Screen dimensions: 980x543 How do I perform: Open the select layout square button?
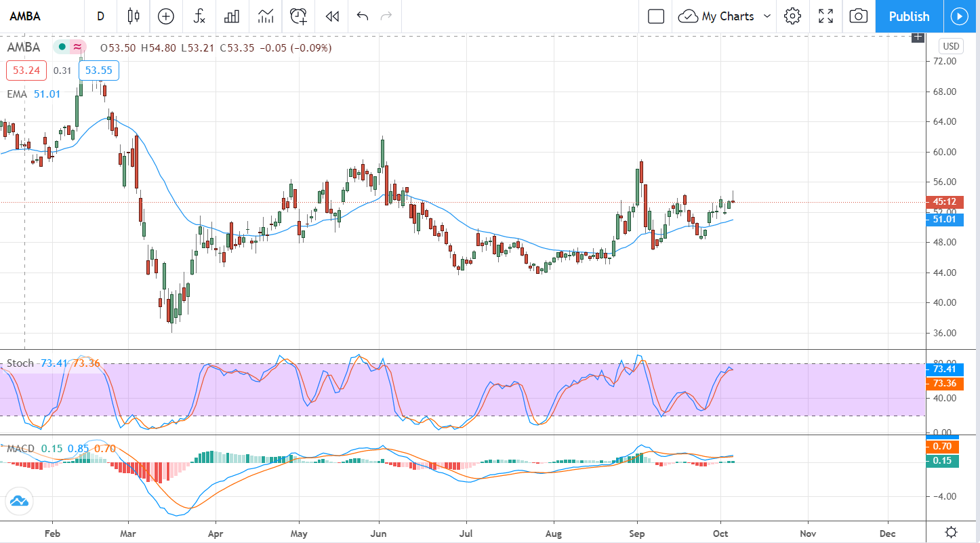655,16
